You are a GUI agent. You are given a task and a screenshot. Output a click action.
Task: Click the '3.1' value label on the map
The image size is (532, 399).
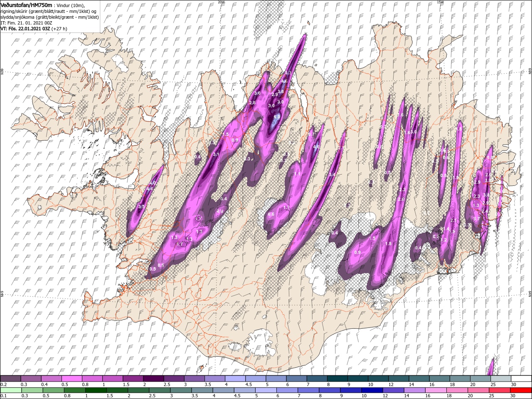pyautogui.click(x=216, y=154)
